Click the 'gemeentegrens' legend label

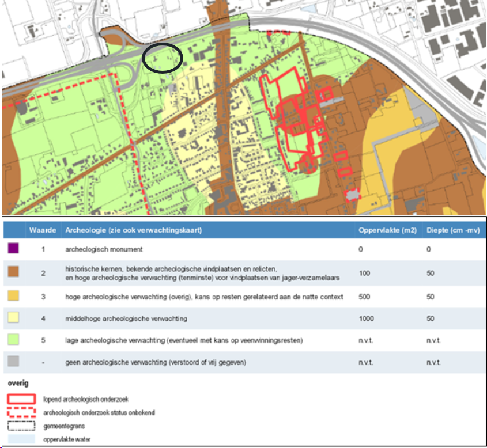[x=64, y=426]
